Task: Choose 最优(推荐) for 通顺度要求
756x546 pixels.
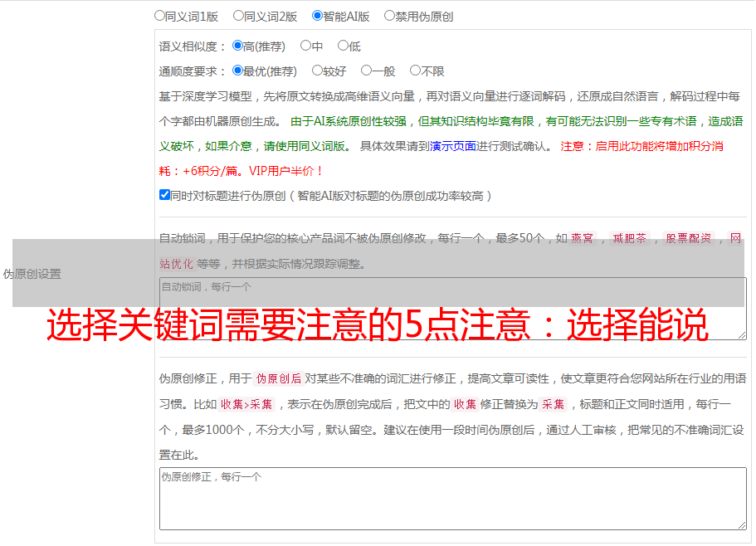Action: point(237,71)
